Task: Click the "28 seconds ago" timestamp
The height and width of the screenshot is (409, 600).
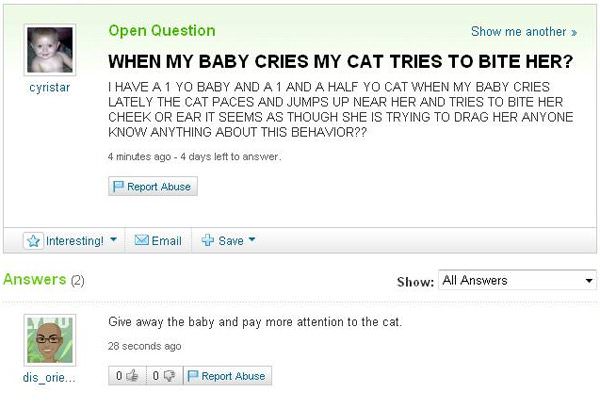Action: click(145, 346)
